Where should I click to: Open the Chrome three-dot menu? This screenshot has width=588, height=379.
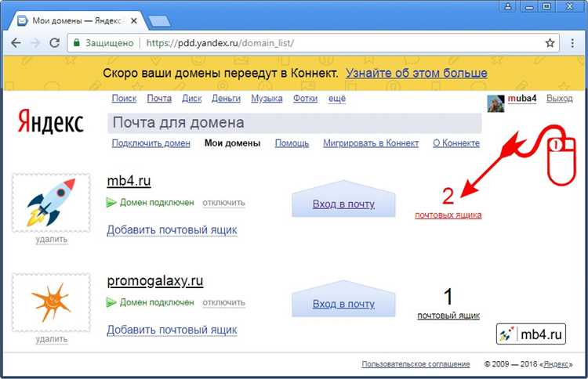pyautogui.click(x=572, y=43)
